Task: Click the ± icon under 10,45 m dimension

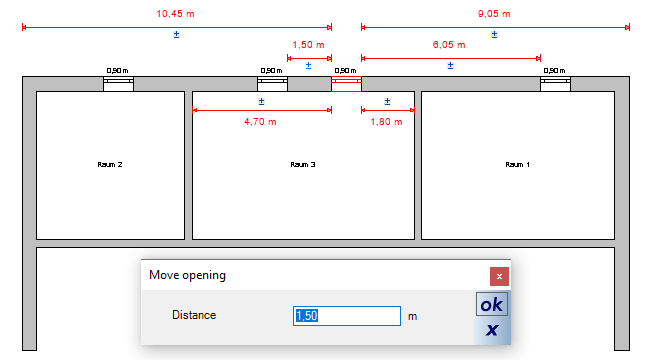Action: (x=176, y=34)
